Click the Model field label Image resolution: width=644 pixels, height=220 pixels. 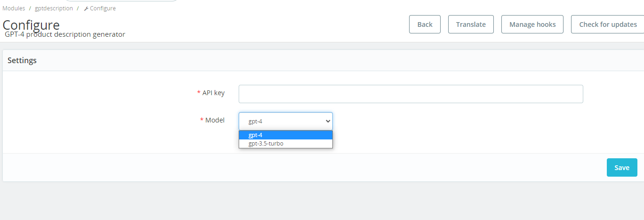pyautogui.click(x=215, y=120)
